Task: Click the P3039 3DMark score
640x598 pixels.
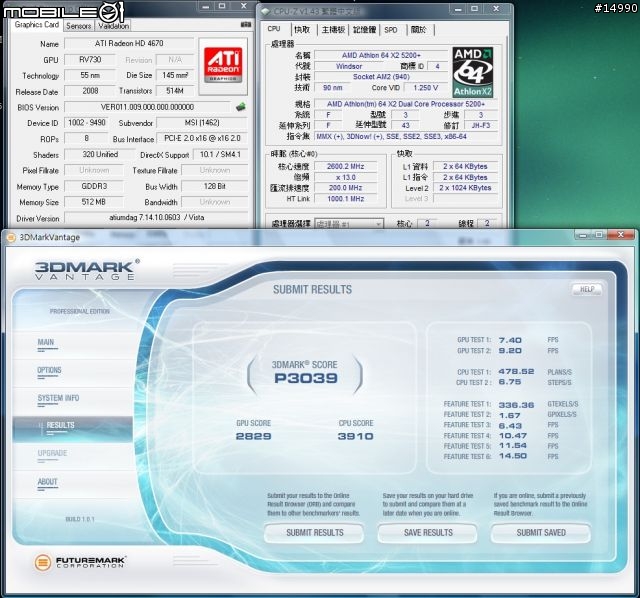Action: 306,378
